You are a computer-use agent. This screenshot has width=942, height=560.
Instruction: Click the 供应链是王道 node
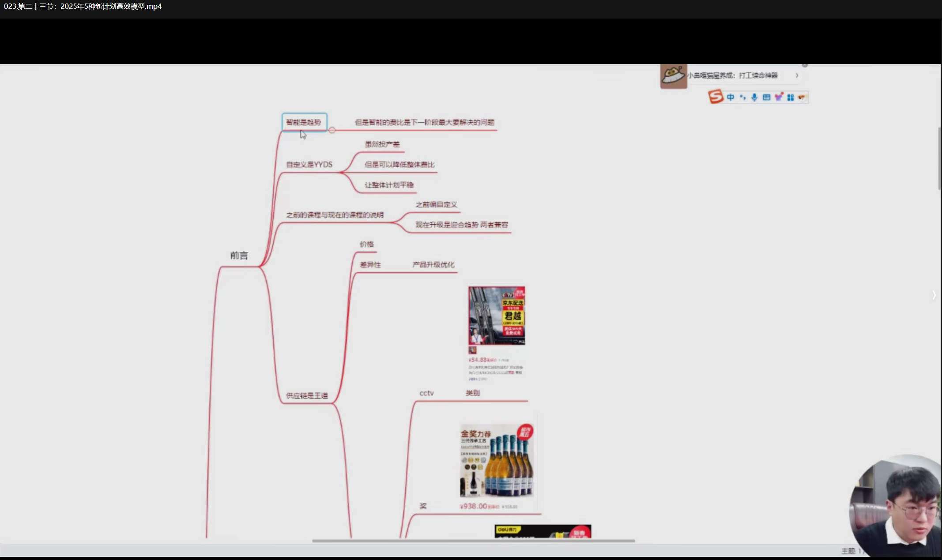307,395
